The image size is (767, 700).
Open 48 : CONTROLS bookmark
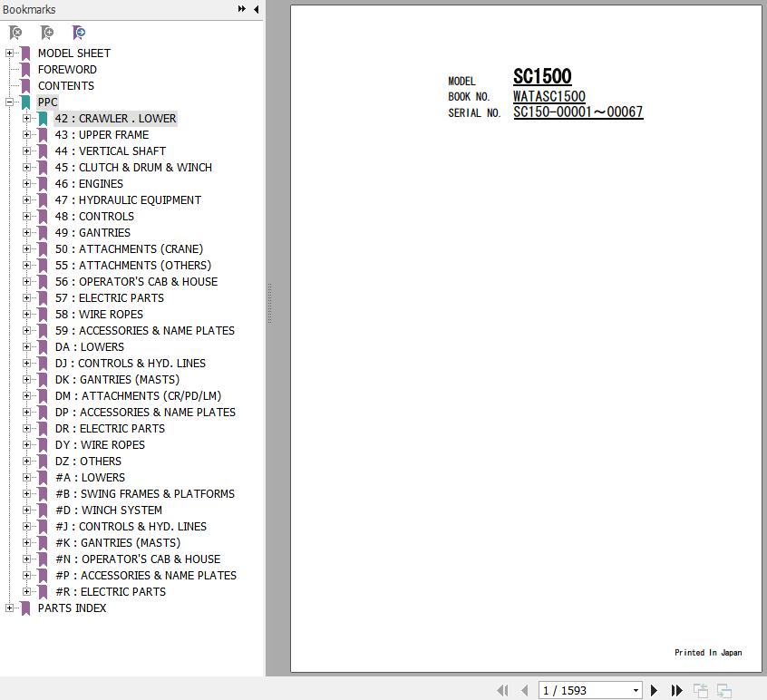pos(94,216)
